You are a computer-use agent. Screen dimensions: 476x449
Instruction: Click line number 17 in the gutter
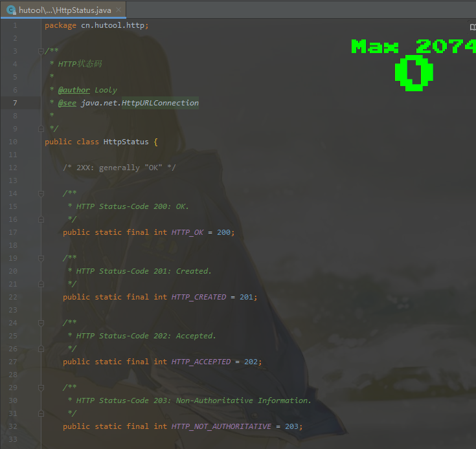(14, 232)
